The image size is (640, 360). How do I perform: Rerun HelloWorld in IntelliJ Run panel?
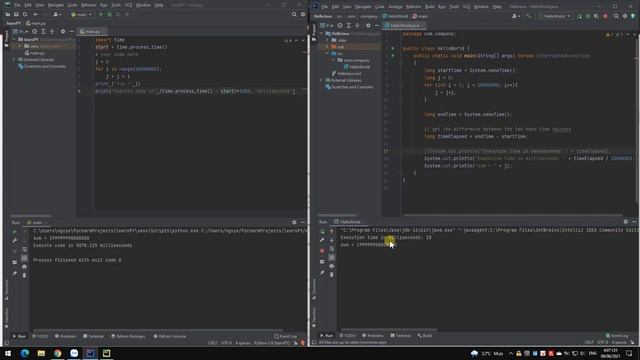coord(322,231)
